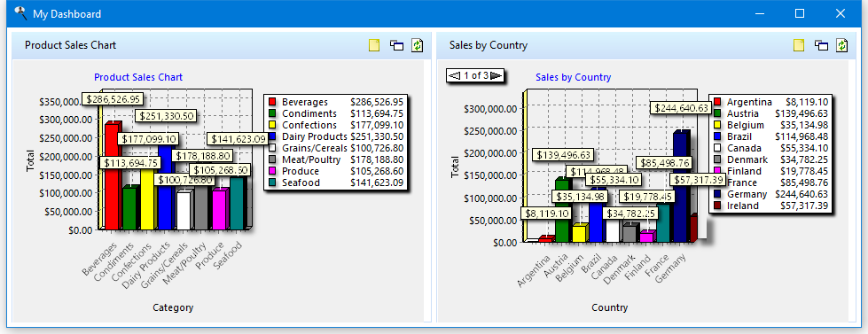868x334 pixels.
Task: Click the navy Germany legend swatch
Action: 717,194
